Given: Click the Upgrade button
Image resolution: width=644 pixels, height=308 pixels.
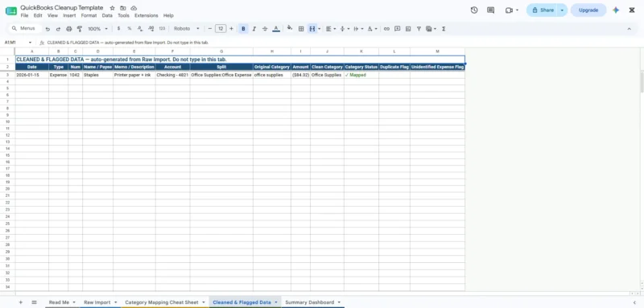Looking at the screenshot, I should (588, 10).
